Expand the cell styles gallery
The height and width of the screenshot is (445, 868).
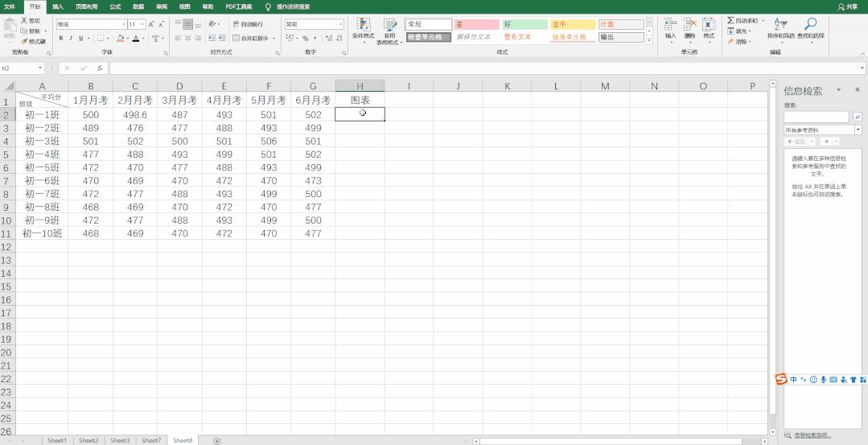pyautogui.click(x=649, y=41)
